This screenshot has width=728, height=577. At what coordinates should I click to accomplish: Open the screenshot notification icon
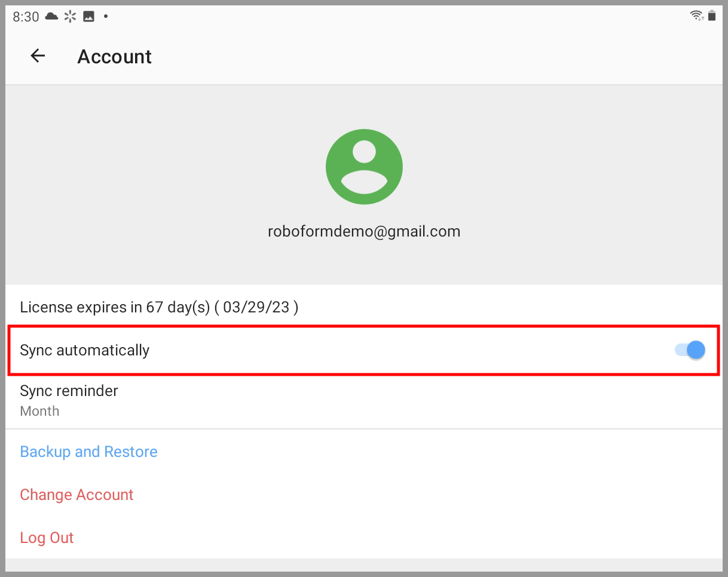pyautogui.click(x=88, y=16)
